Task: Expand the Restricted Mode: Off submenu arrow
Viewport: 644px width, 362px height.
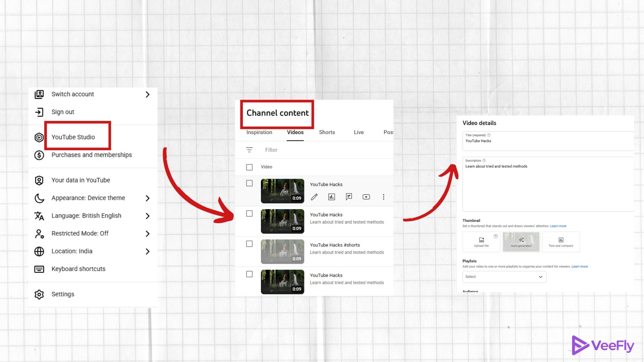Action: [148, 234]
